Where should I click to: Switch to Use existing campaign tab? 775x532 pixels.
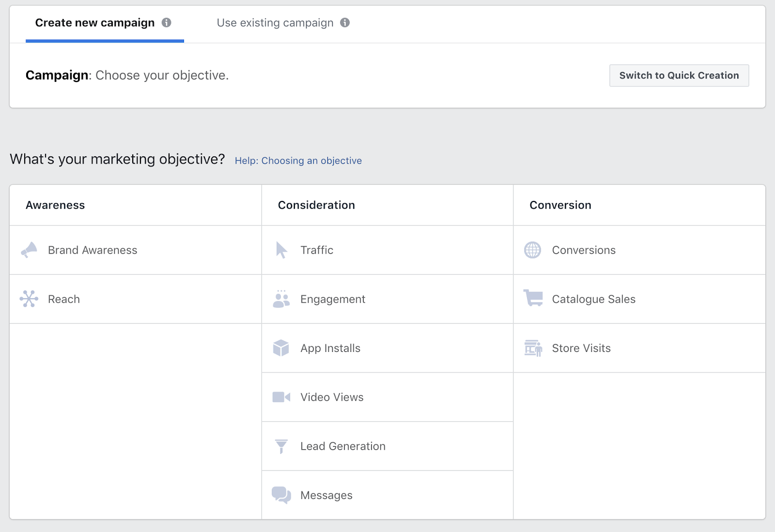(x=275, y=23)
